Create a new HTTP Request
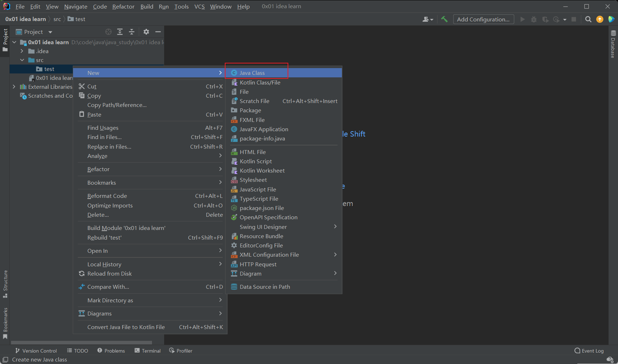This screenshot has height=364, width=618. pos(284,264)
